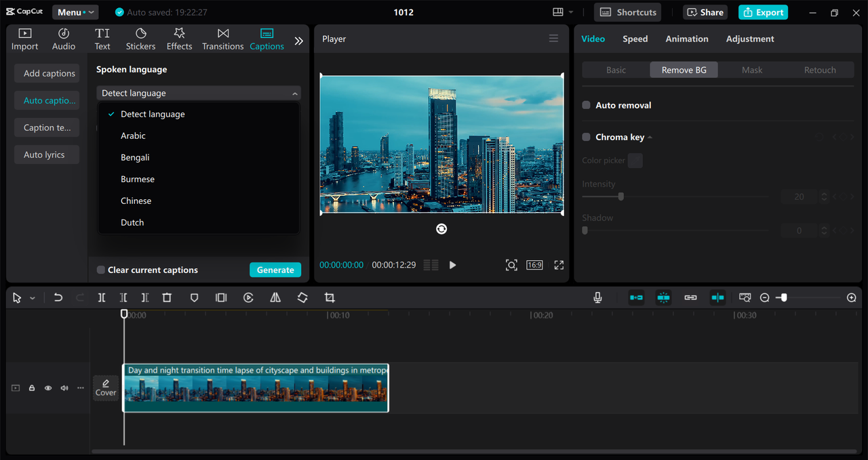This screenshot has width=868, height=460.
Task: Toggle main track magnet
Action: [x=636, y=297]
